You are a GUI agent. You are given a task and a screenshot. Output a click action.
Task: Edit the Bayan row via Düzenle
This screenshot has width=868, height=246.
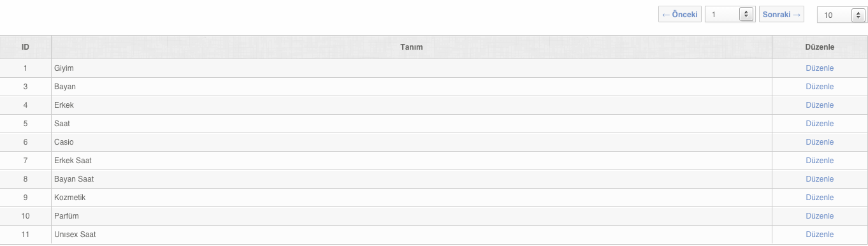pos(820,87)
